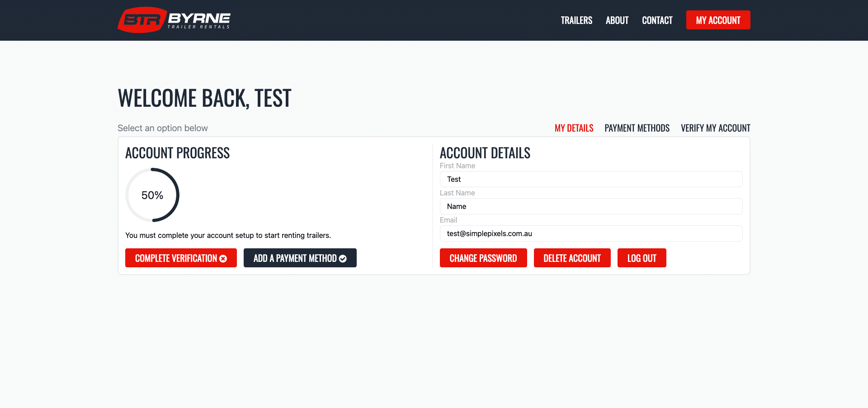This screenshot has width=868, height=408.
Task: Focus the First Name input field
Action: click(591, 179)
